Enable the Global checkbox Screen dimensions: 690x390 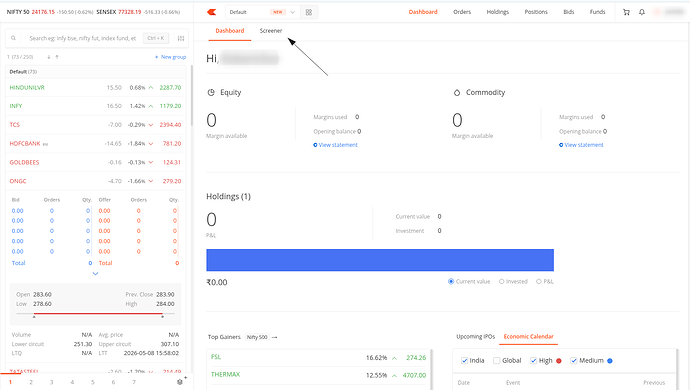pos(497,361)
